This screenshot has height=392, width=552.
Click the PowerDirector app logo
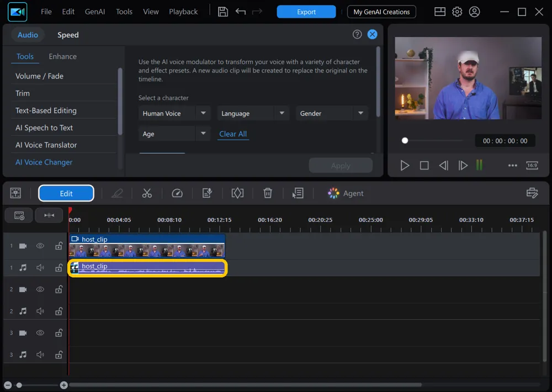(x=17, y=12)
